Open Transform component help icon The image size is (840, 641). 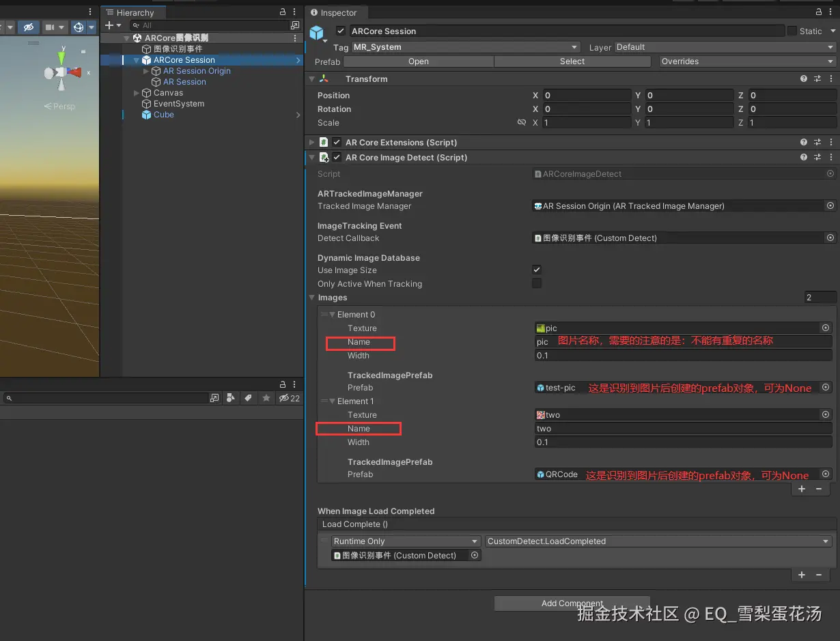tap(804, 79)
